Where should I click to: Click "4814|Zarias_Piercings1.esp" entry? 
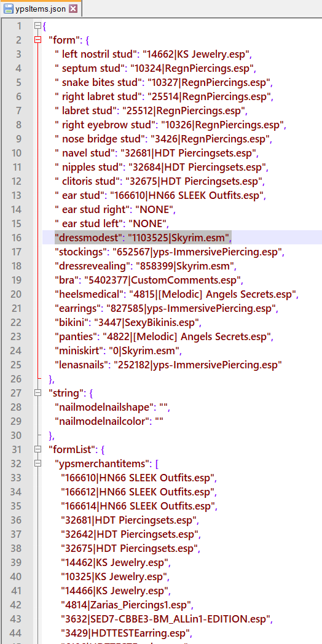coord(127,605)
